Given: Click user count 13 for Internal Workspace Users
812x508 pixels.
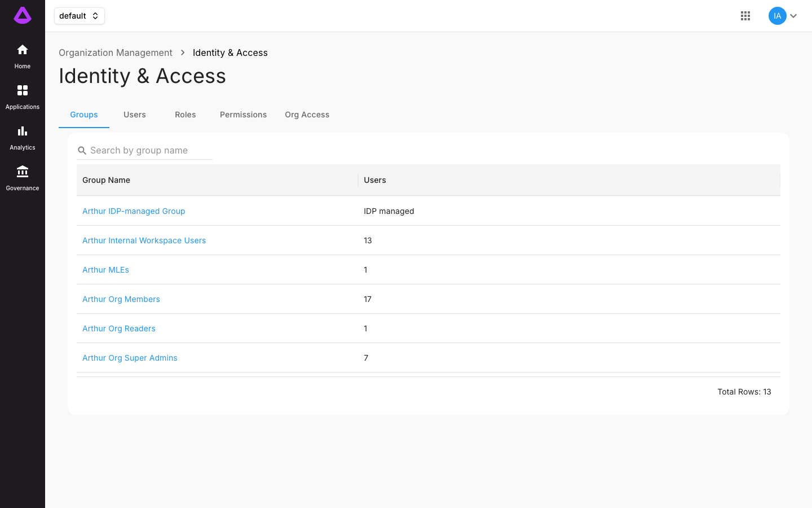Looking at the screenshot, I should [368, 240].
